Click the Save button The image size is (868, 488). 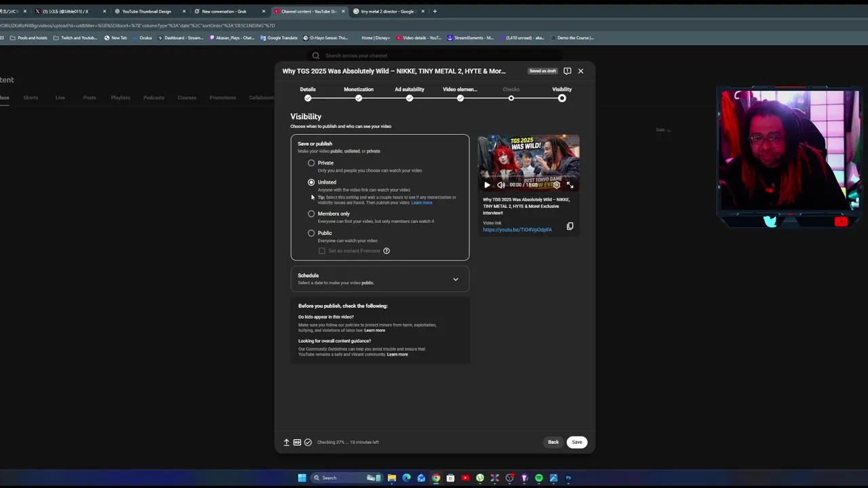[x=576, y=442]
